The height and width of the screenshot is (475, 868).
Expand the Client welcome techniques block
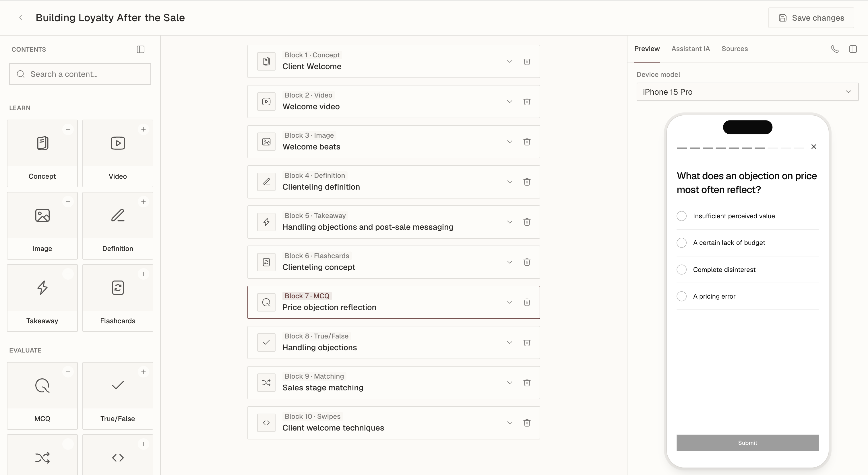(509, 423)
